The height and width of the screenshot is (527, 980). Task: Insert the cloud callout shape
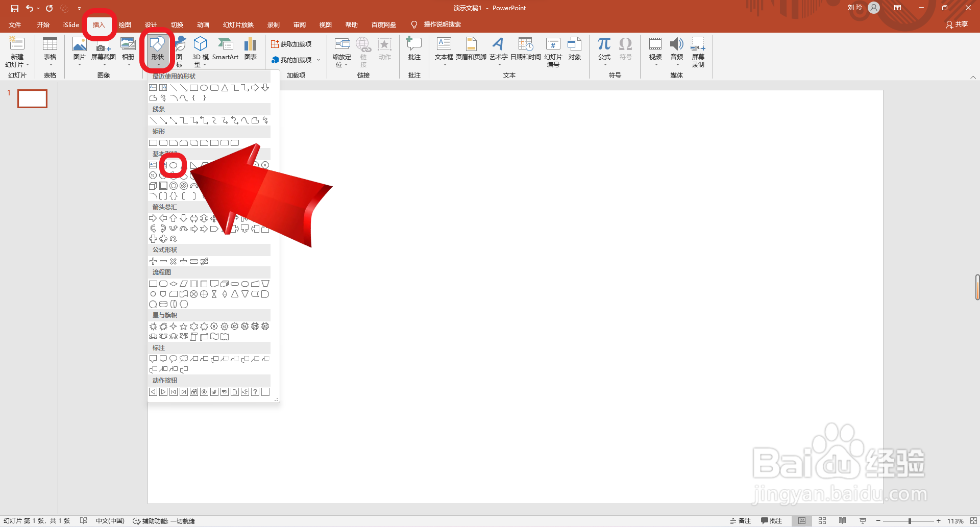click(x=184, y=359)
